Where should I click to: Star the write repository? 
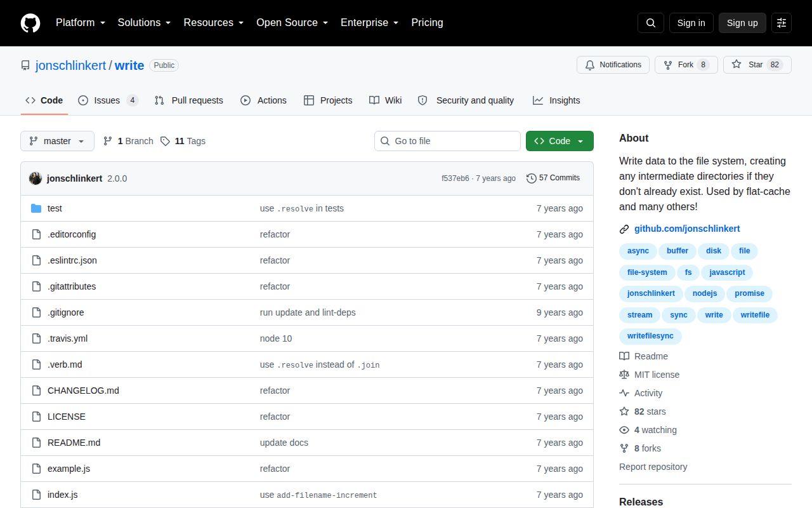(x=757, y=65)
